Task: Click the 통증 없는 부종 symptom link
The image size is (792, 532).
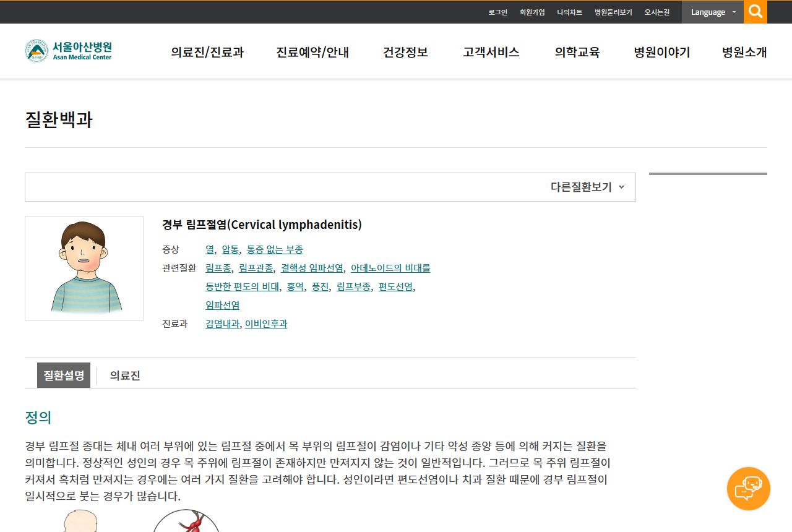Action: point(275,249)
